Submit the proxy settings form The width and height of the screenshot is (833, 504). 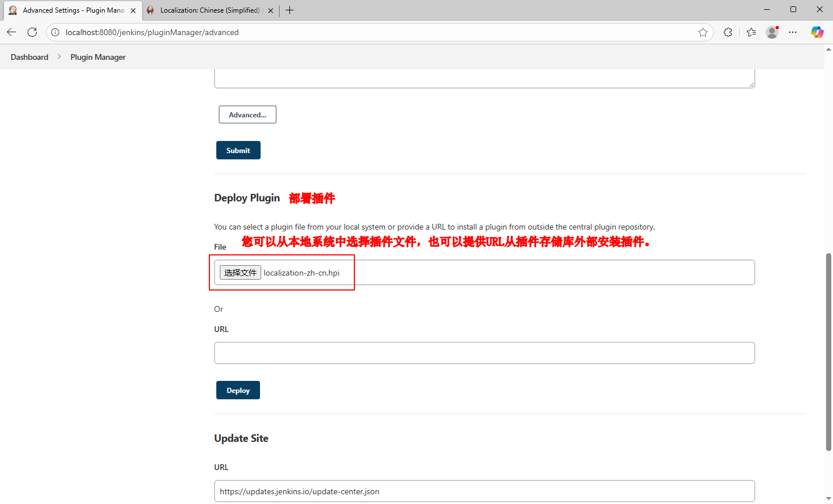[x=238, y=150]
